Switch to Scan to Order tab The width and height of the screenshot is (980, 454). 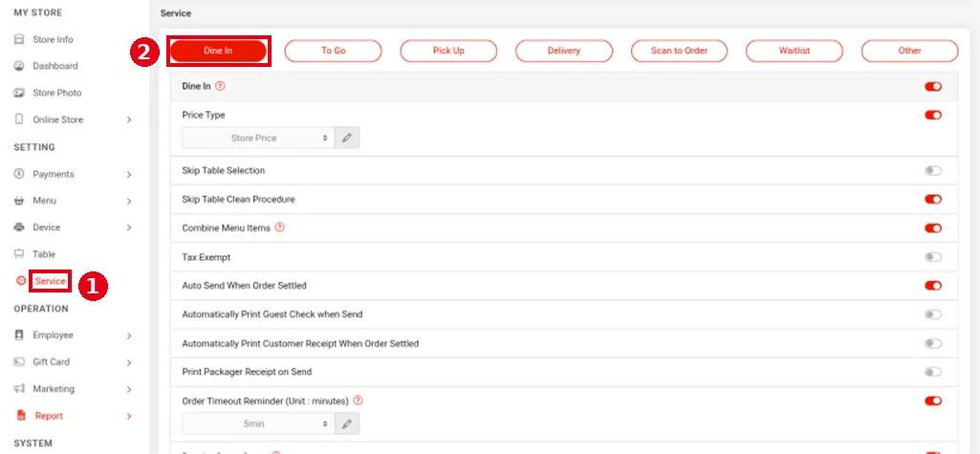click(680, 51)
